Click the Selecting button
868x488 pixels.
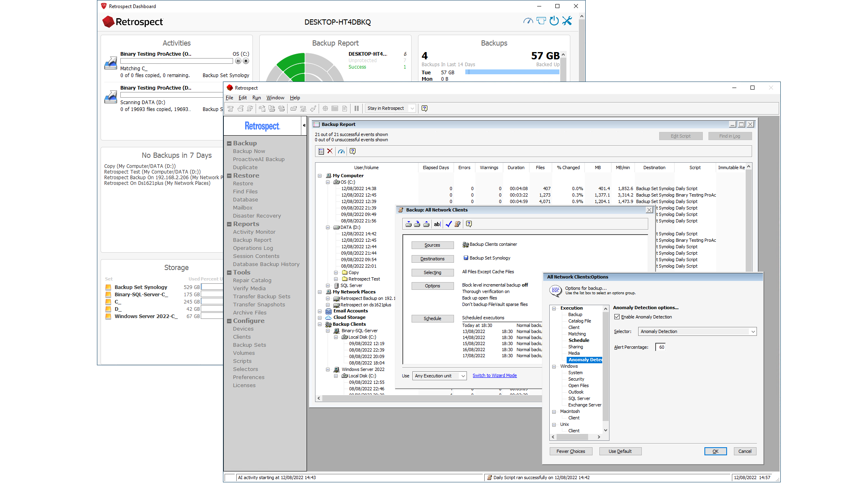(x=433, y=273)
